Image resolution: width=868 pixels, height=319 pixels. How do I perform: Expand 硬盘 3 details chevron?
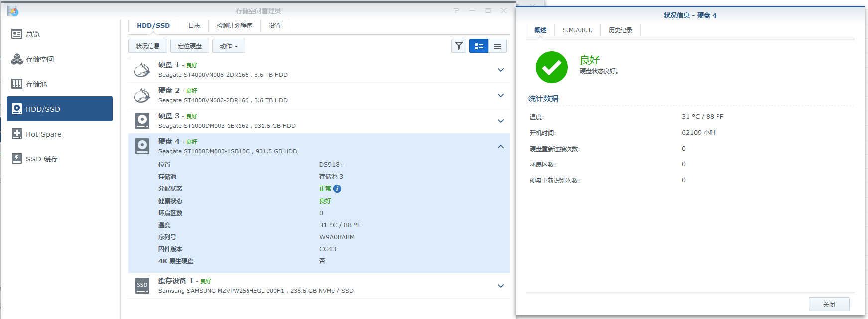[x=501, y=121]
